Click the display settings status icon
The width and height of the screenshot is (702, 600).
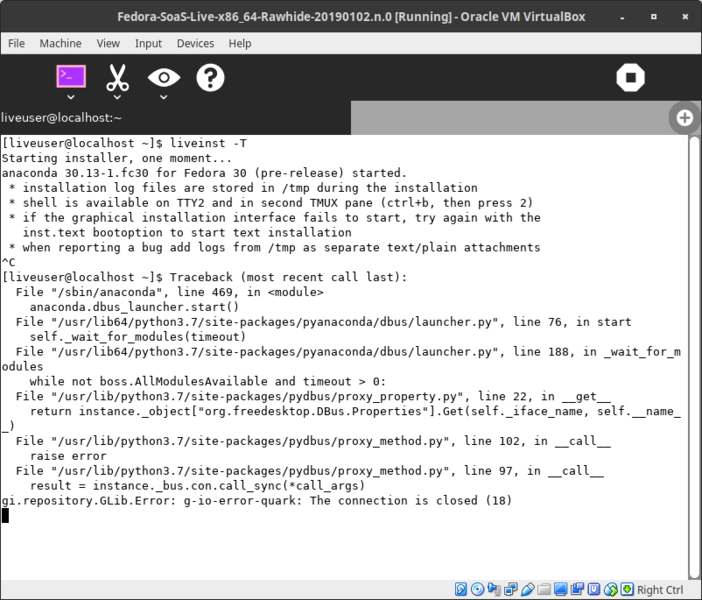point(560,590)
